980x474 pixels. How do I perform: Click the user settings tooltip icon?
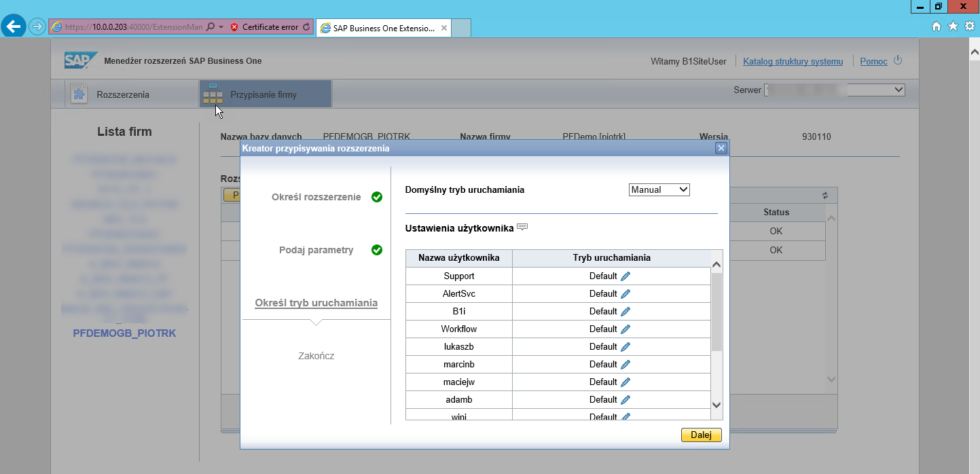tap(522, 227)
